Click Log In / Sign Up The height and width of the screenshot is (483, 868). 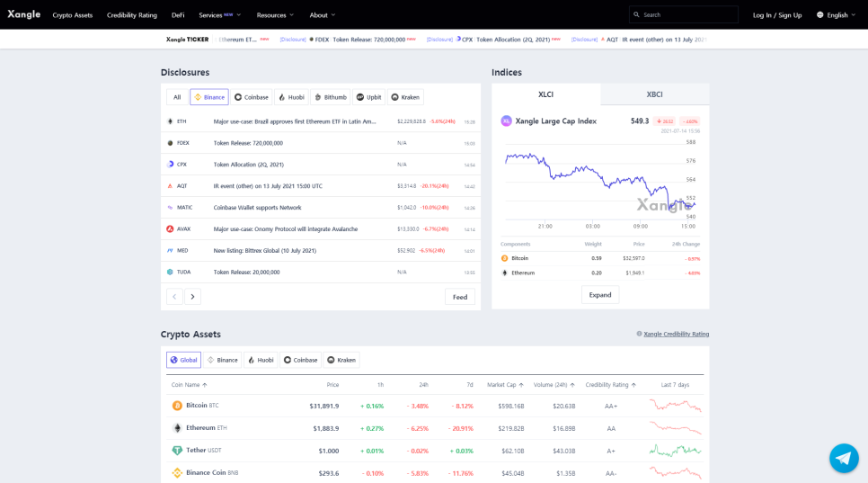click(777, 15)
